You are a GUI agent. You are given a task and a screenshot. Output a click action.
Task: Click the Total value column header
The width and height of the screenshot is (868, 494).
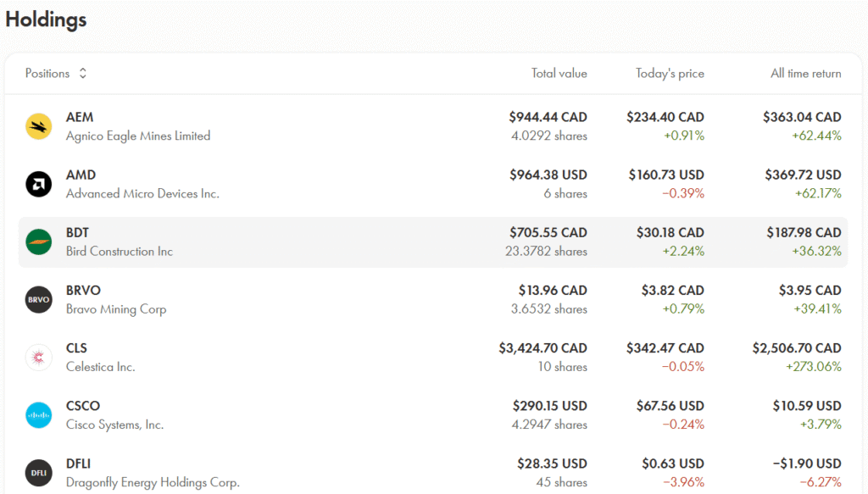(x=559, y=74)
